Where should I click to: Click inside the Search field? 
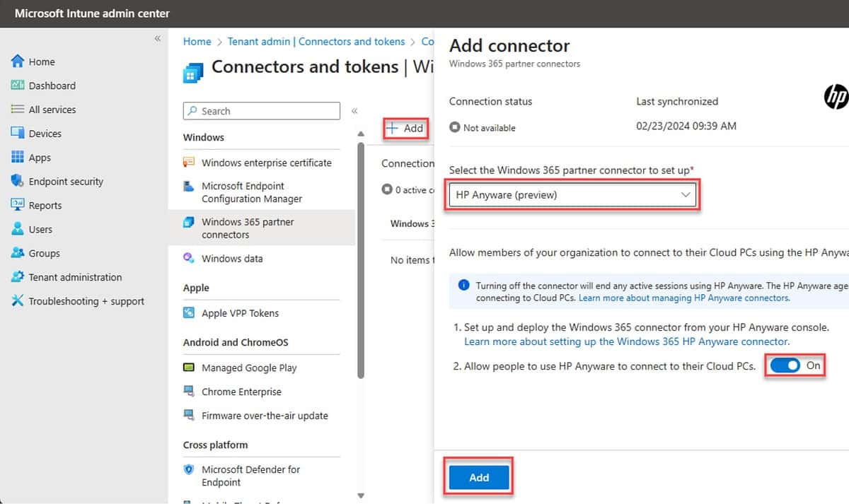pyautogui.click(x=261, y=110)
